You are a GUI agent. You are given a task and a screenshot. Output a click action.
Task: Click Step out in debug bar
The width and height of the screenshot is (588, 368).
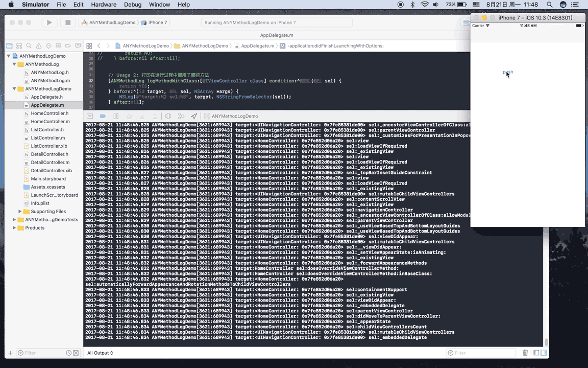(x=155, y=116)
